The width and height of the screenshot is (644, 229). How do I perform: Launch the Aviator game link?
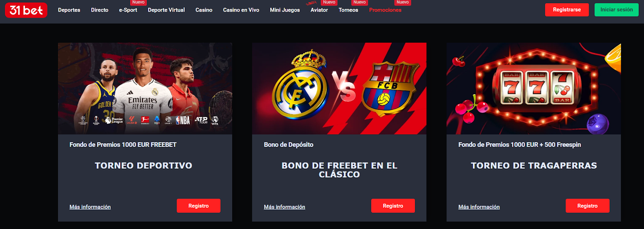[319, 10]
